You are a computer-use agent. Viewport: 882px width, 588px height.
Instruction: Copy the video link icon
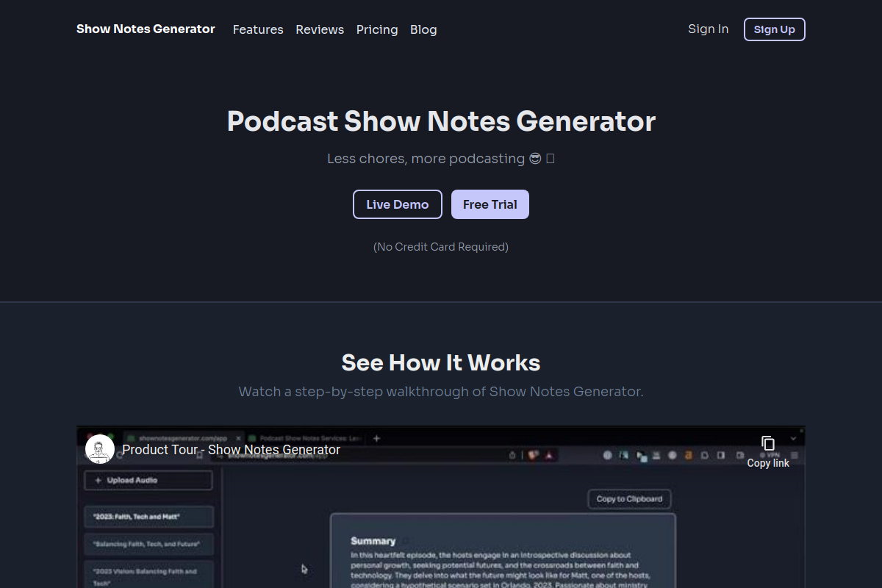768,443
